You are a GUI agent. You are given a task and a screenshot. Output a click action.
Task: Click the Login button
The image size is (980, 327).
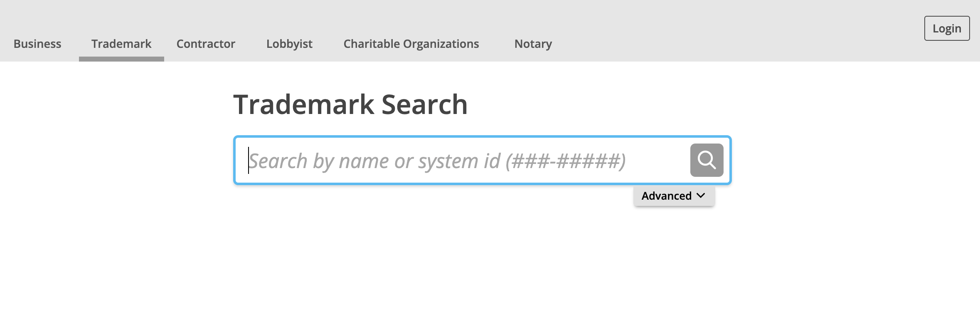[x=947, y=28]
